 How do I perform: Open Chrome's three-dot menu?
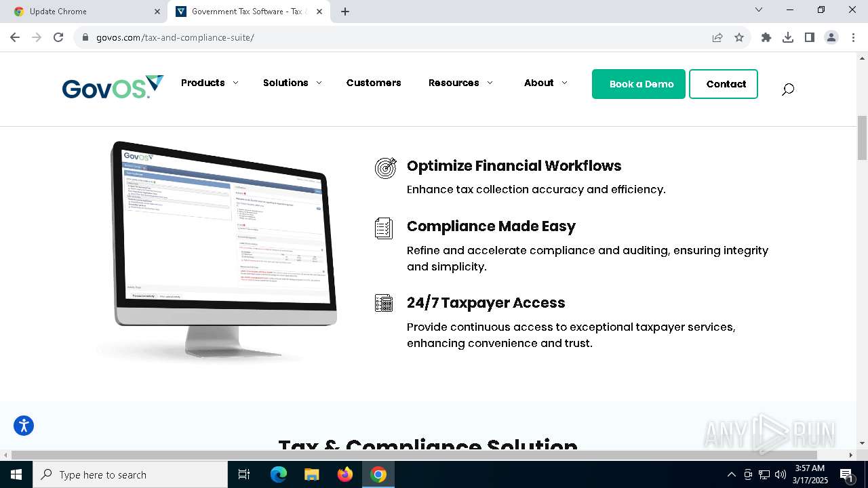tap(852, 37)
